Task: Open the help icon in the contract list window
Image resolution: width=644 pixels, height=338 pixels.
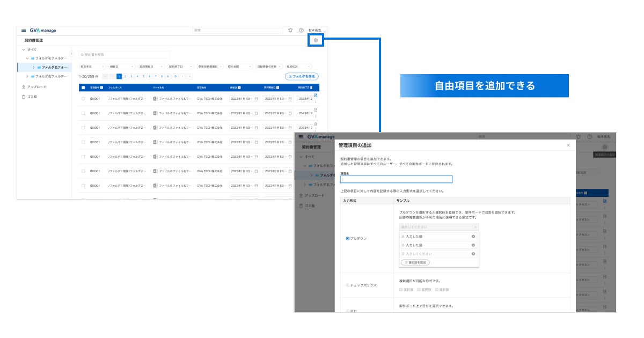Action: (x=301, y=30)
